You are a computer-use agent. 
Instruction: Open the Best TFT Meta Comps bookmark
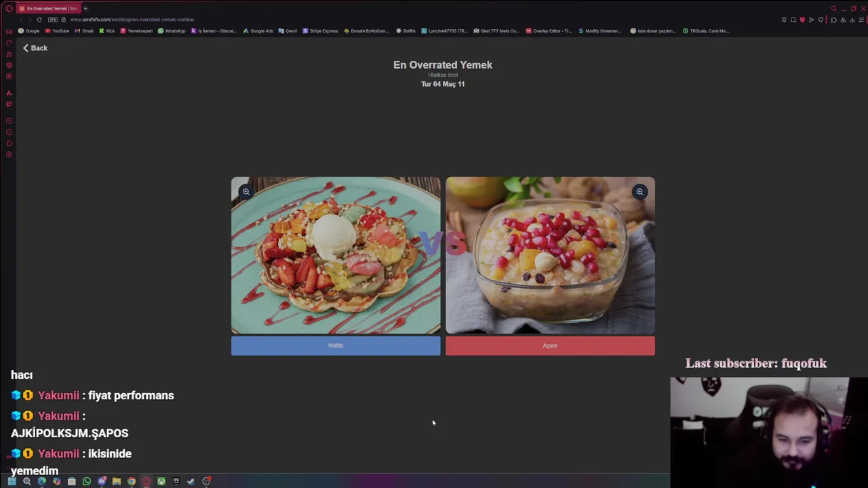pos(496,30)
